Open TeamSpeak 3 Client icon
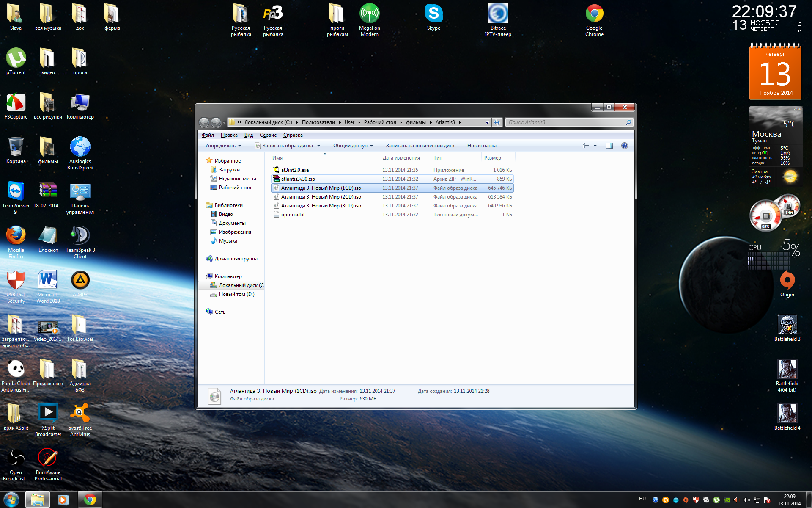Image resolution: width=812 pixels, height=508 pixels. pyautogui.click(x=80, y=243)
